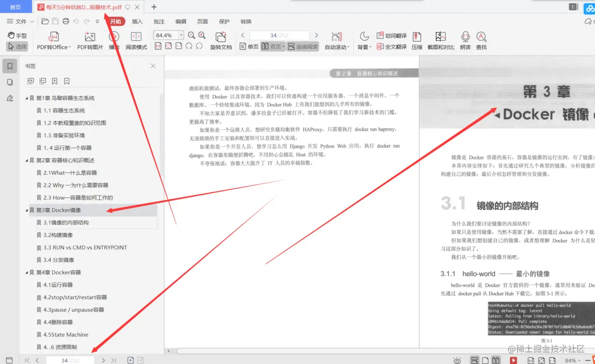
Task: Choose the Select tool (选择)
Action: (17, 47)
